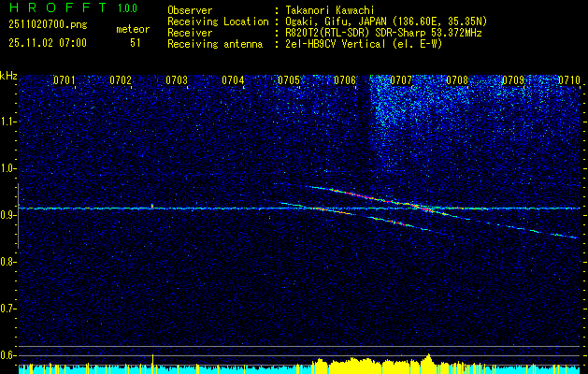The image size is (588, 374).
Task: Click the 0705 time marker
Action: [x=289, y=80]
